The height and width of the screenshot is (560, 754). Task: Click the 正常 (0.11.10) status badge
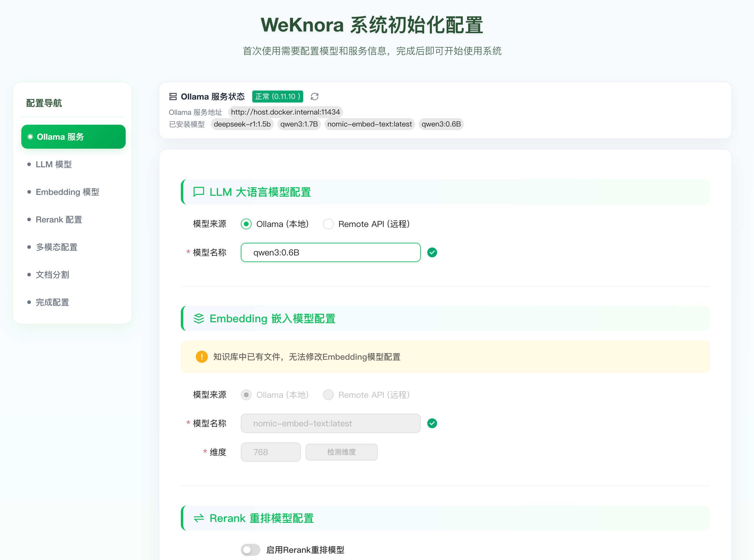(x=277, y=97)
